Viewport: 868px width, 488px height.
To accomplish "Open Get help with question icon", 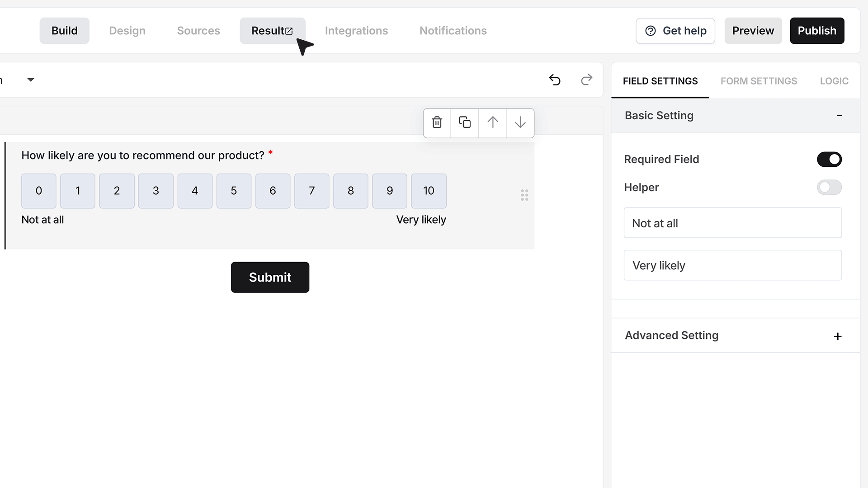I will [x=675, y=31].
